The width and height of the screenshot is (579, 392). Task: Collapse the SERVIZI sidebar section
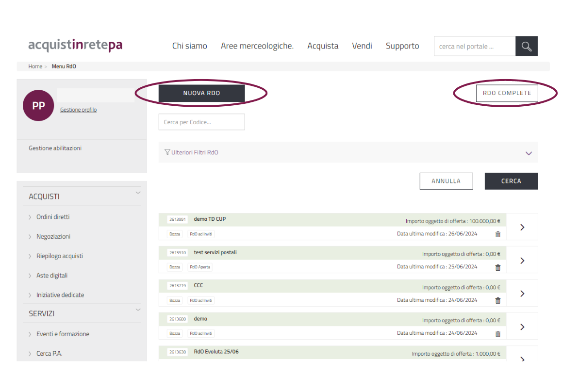138,310
